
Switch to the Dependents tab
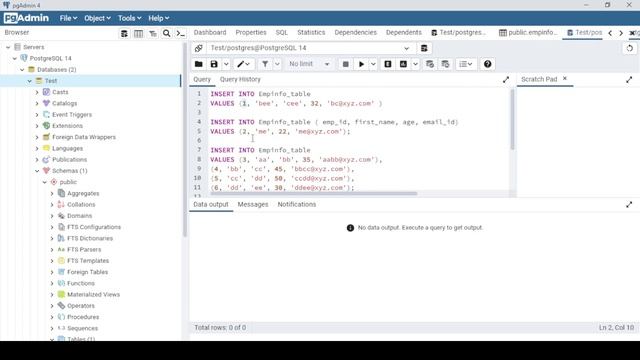pos(404,33)
